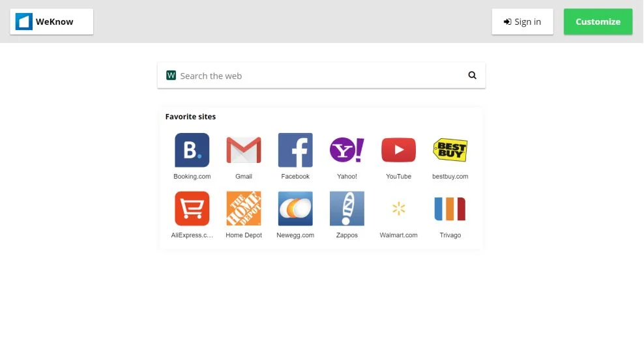Click the Favorite sites heading
This screenshot has width=644, height=361.
190,117
